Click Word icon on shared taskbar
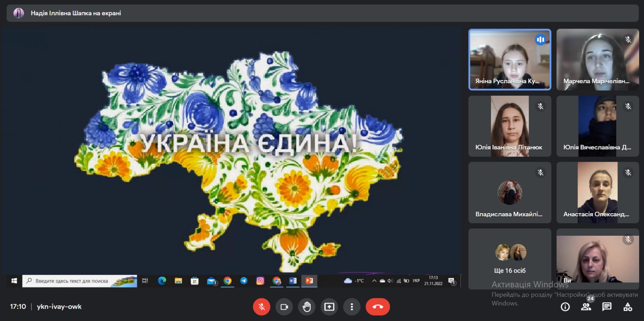Image resolution: width=644 pixels, height=321 pixels. click(293, 281)
